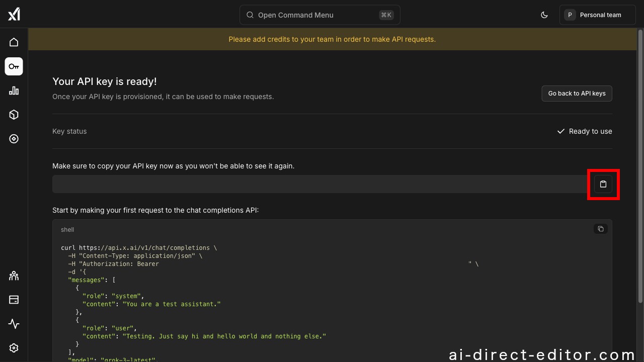Toggle dark mode with the moon icon

coord(544,15)
